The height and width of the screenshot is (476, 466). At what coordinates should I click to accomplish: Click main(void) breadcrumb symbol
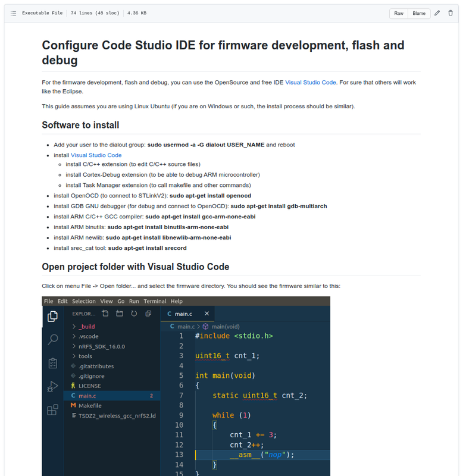(x=225, y=326)
